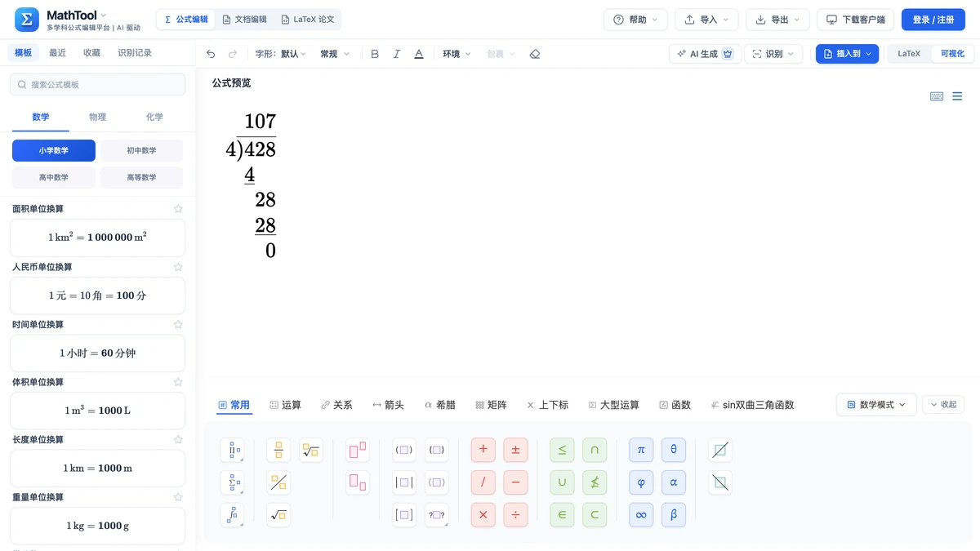The image size is (980, 551).
Task: Insert the infinity symbol
Action: click(x=641, y=515)
